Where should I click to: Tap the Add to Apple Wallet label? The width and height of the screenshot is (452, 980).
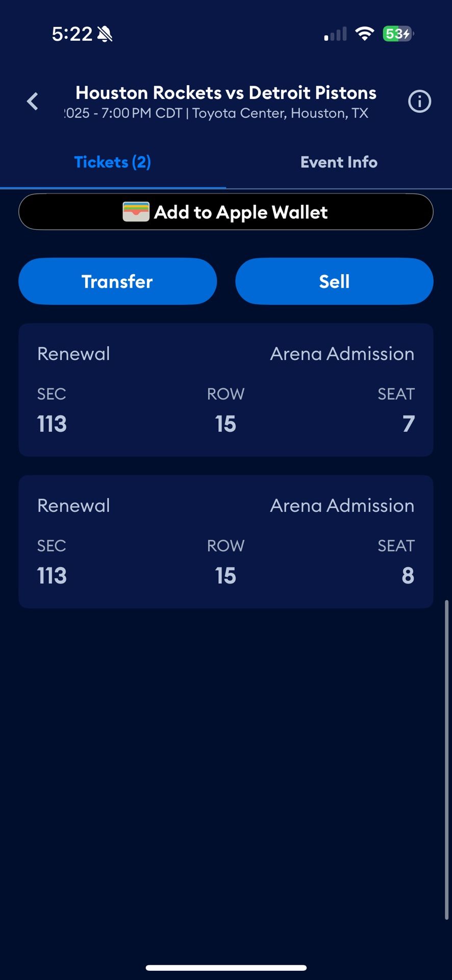pyautogui.click(x=241, y=212)
